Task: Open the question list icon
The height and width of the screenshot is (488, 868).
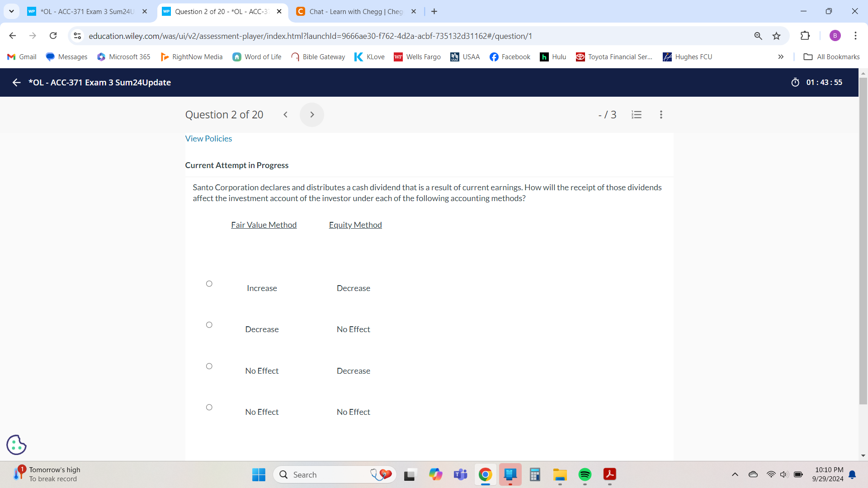Action: click(x=637, y=115)
